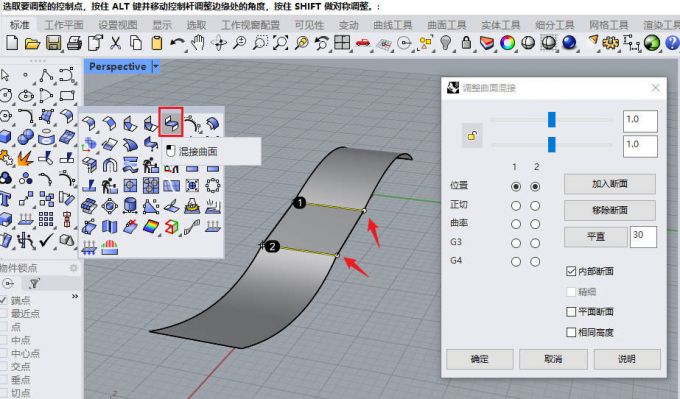
Task: Select the pointer arrow tool in the left sidebar
Action: click(x=5, y=75)
